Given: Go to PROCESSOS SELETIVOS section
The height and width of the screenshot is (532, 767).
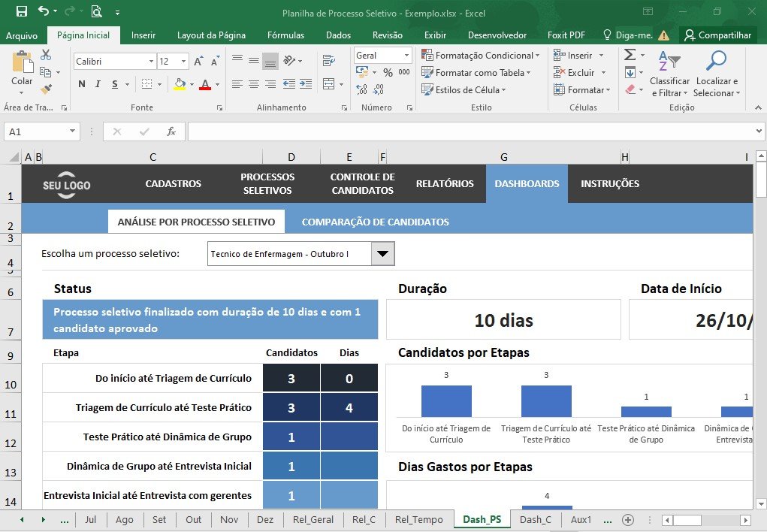Looking at the screenshot, I should 267,183.
